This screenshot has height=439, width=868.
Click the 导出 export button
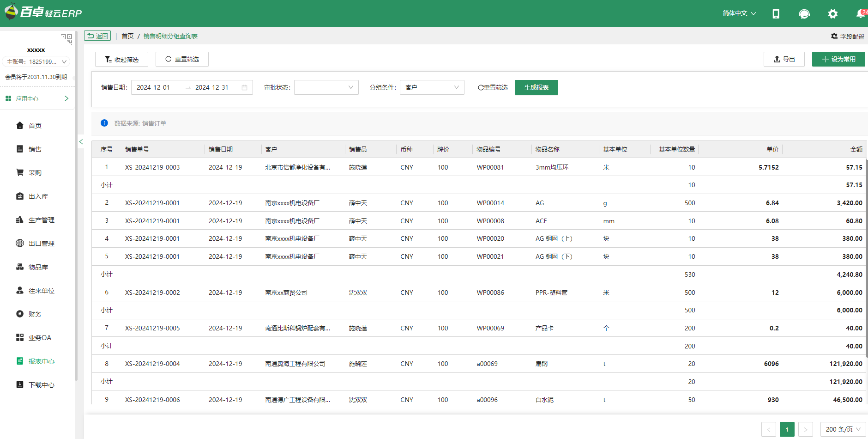[x=784, y=59]
